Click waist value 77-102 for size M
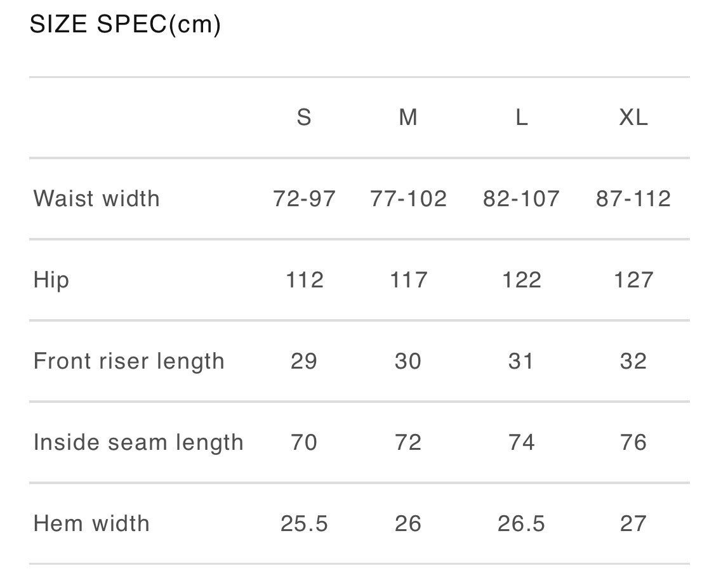This screenshot has width=728, height=585. (x=408, y=199)
